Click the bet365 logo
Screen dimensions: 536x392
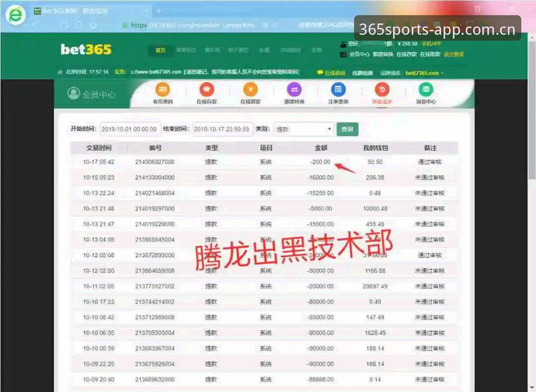pyautogui.click(x=86, y=49)
